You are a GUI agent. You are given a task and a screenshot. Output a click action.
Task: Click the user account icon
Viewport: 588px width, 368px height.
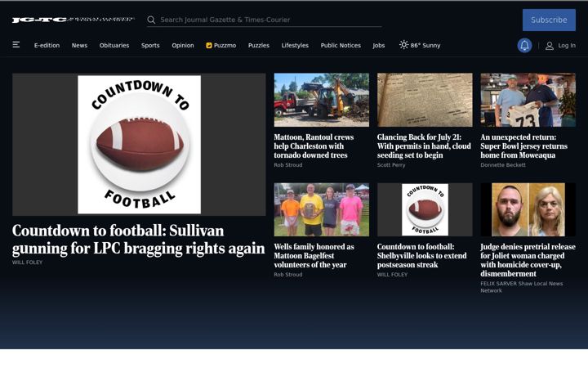[550, 46]
